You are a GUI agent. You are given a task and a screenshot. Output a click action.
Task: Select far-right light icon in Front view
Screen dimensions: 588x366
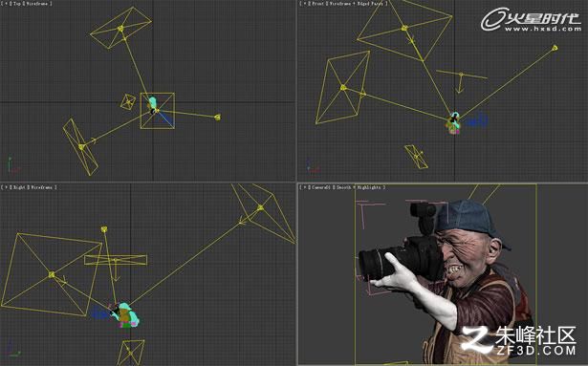point(555,48)
